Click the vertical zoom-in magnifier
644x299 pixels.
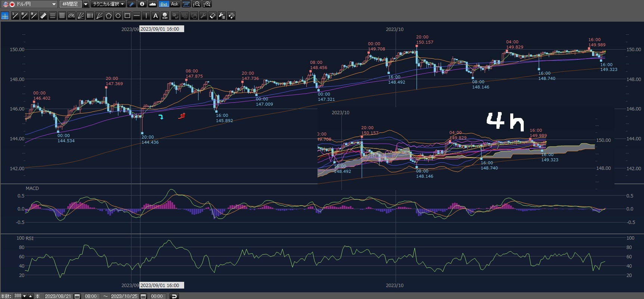[207, 4]
